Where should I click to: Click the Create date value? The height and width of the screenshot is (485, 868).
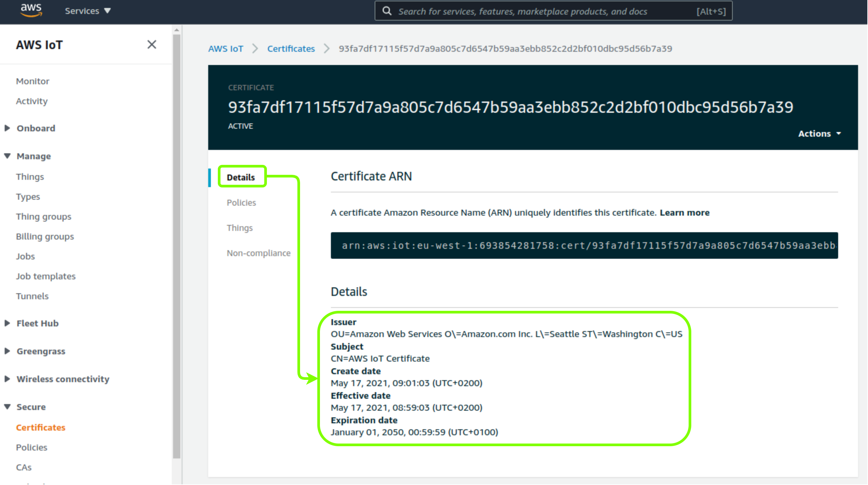pos(407,384)
